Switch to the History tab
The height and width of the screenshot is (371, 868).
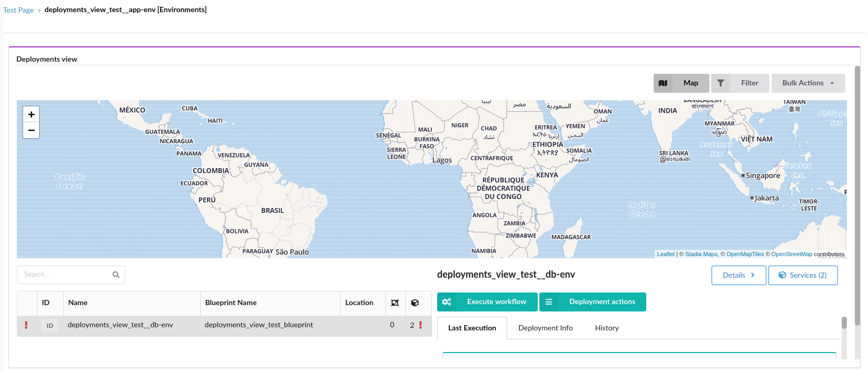(x=607, y=328)
